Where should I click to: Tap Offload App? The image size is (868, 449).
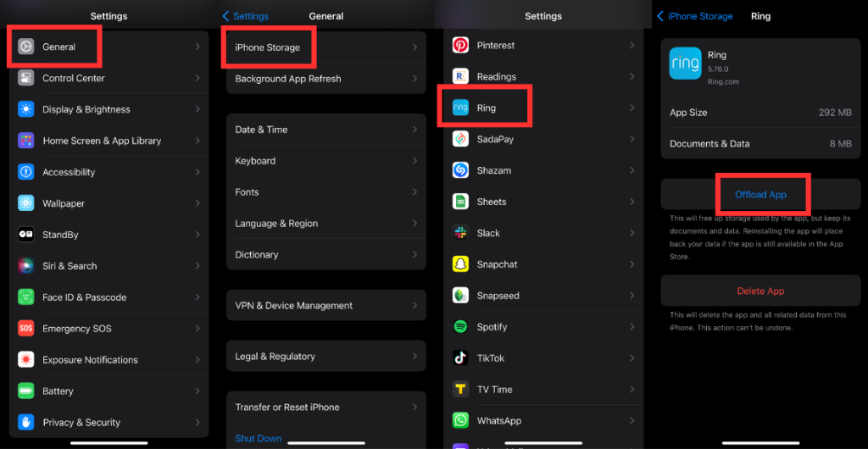click(760, 195)
